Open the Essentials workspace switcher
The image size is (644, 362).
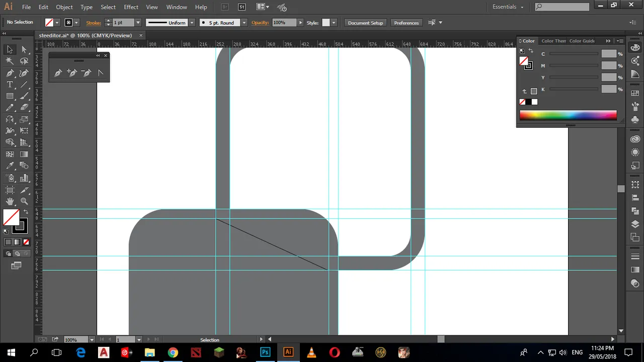[508, 7]
